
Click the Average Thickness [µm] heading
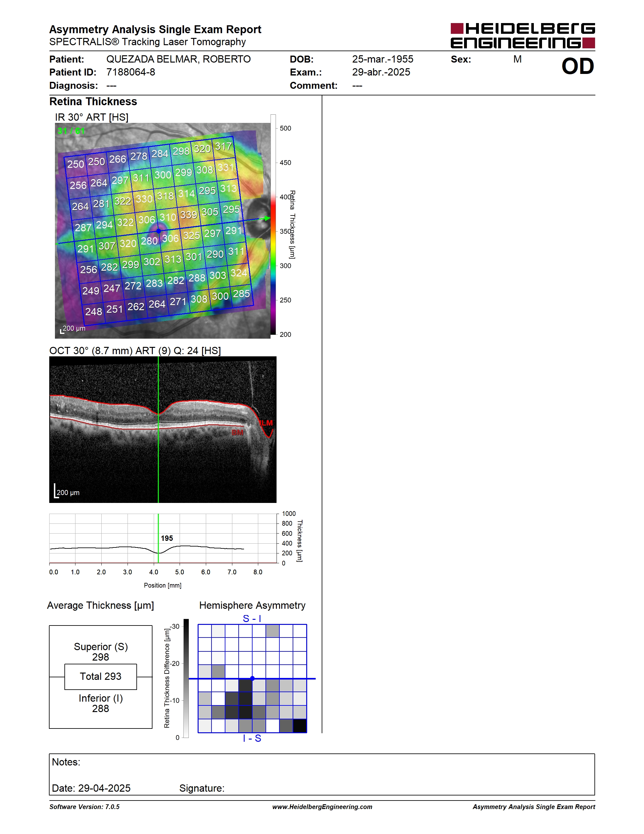click(101, 606)
